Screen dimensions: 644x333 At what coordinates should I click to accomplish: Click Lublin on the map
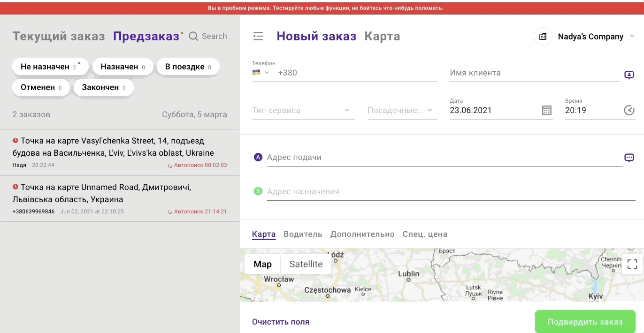408,274
